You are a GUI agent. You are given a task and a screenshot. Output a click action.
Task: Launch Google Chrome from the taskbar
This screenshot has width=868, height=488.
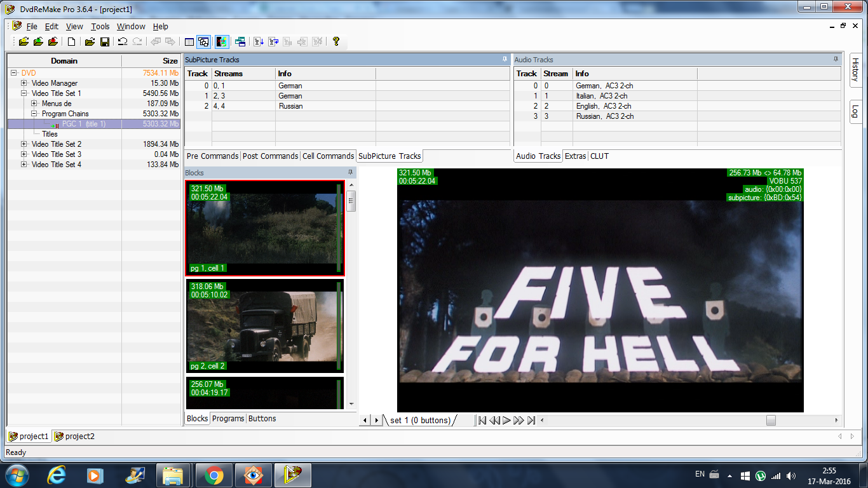click(x=214, y=475)
